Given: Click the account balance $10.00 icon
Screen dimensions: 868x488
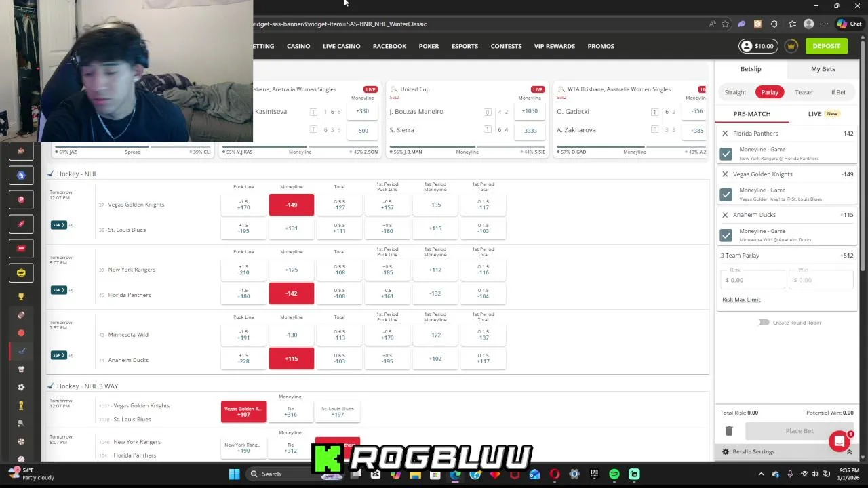Looking at the screenshot, I should coord(757,46).
